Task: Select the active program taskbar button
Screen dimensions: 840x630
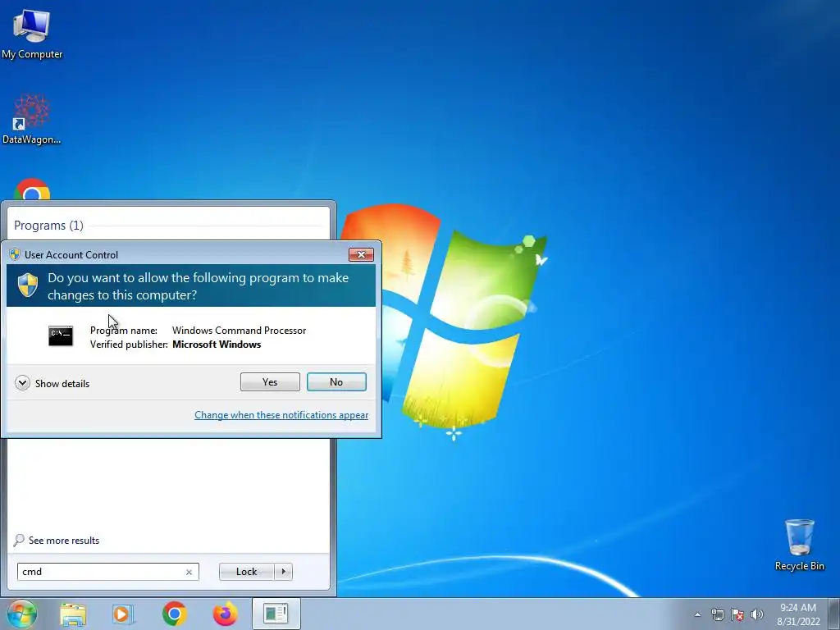Action: tap(276, 614)
